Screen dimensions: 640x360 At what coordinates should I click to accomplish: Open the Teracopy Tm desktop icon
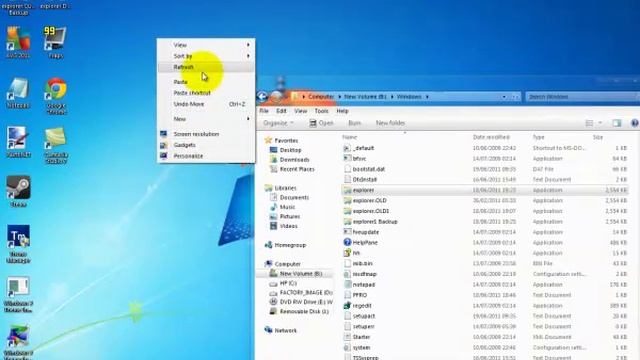tap(18, 237)
